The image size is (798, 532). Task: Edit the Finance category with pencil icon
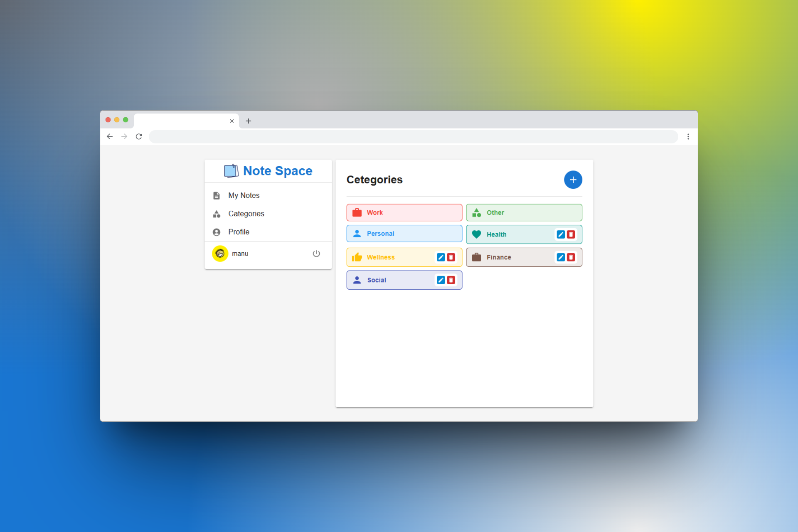(x=561, y=257)
